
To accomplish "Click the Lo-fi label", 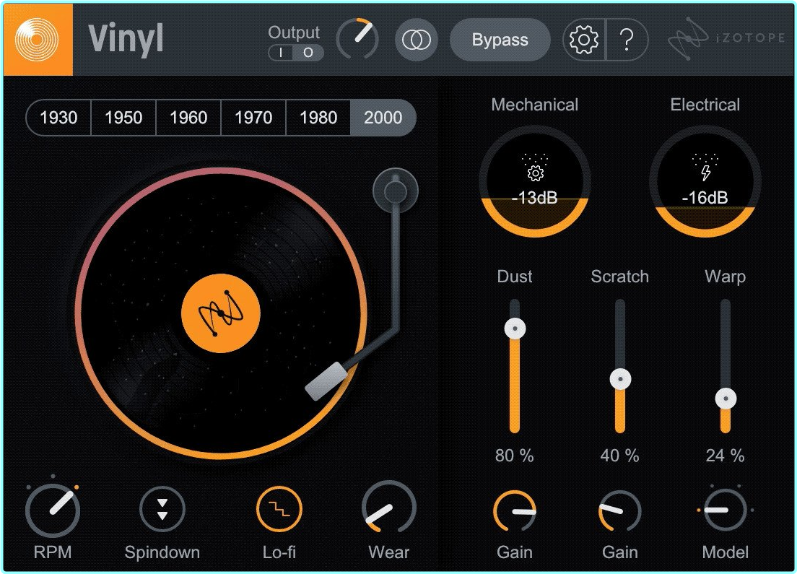I will 279,552.
